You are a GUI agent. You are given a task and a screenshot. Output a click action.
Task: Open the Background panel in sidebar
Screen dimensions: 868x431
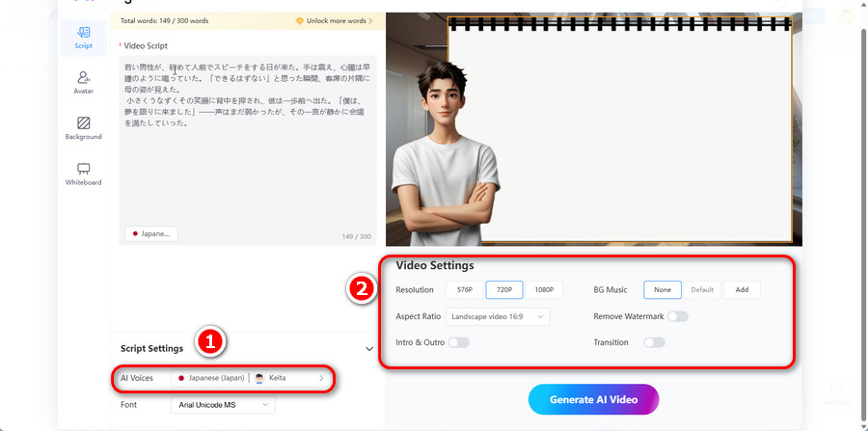[83, 127]
